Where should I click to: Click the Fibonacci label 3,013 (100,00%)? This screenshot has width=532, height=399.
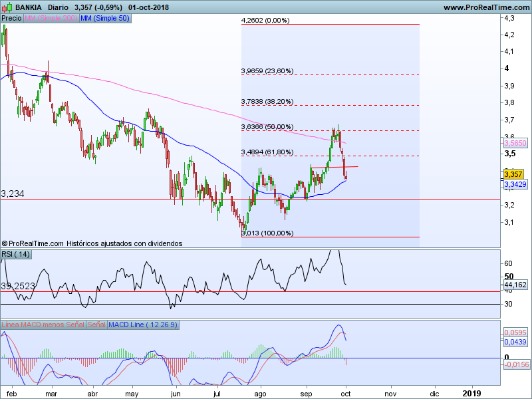(267, 233)
